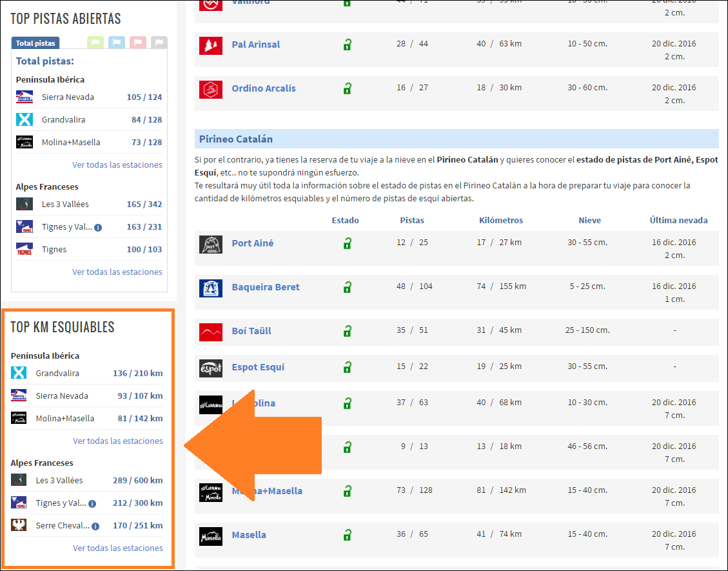Open the Baqueira Beret resort link
Screen dimensions: 728x571
click(266, 287)
